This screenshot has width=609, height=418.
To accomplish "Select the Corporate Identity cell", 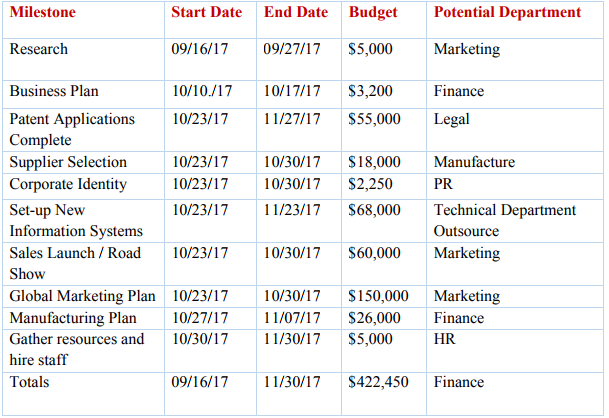I will click(x=68, y=184).
